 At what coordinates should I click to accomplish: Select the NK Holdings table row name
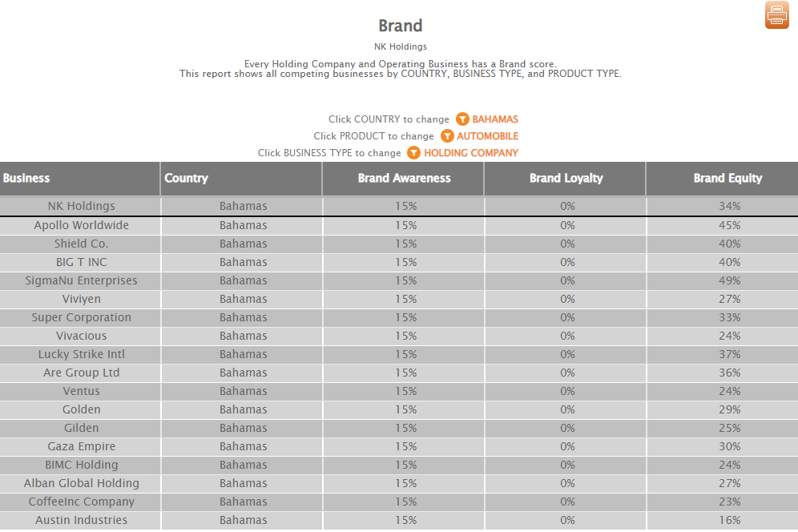click(81, 206)
